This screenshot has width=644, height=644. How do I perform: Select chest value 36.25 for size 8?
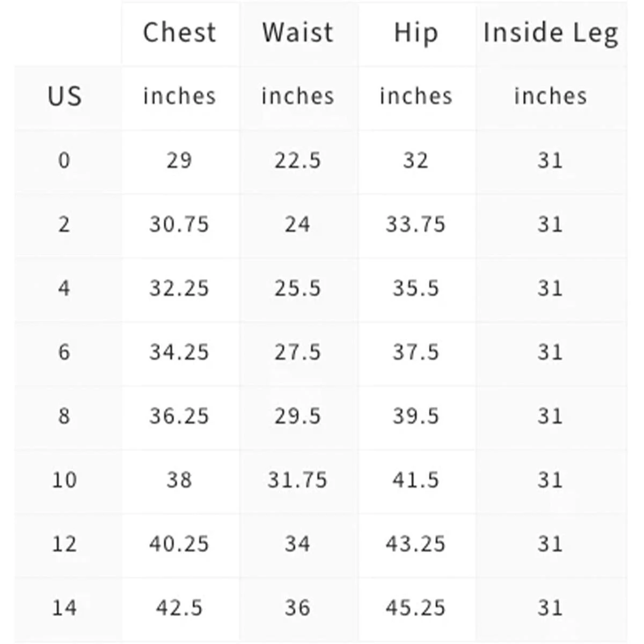click(x=179, y=416)
